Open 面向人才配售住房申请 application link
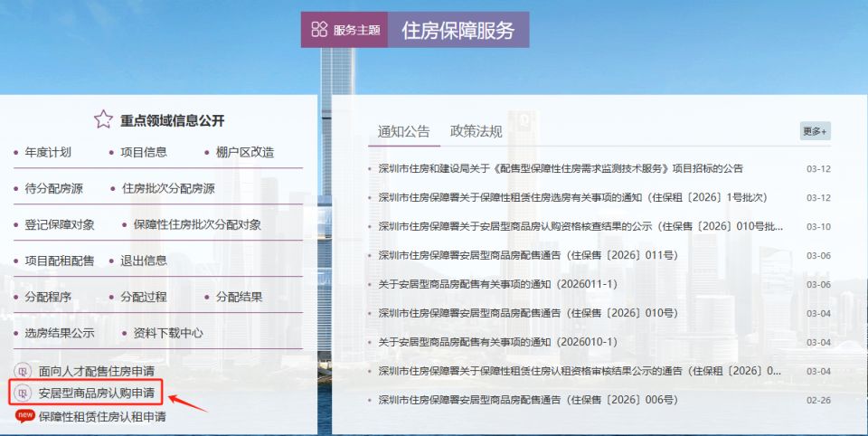Image resolution: width=868 pixels, height=436 pixels. (x=97, y=371)
